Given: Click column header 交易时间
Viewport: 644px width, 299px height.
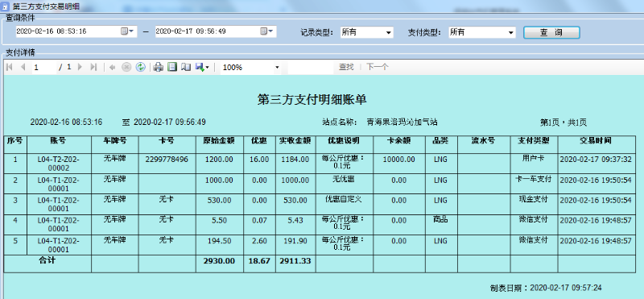Looking at the screenshot, I should pyautogui.click(x=596, y=141).
